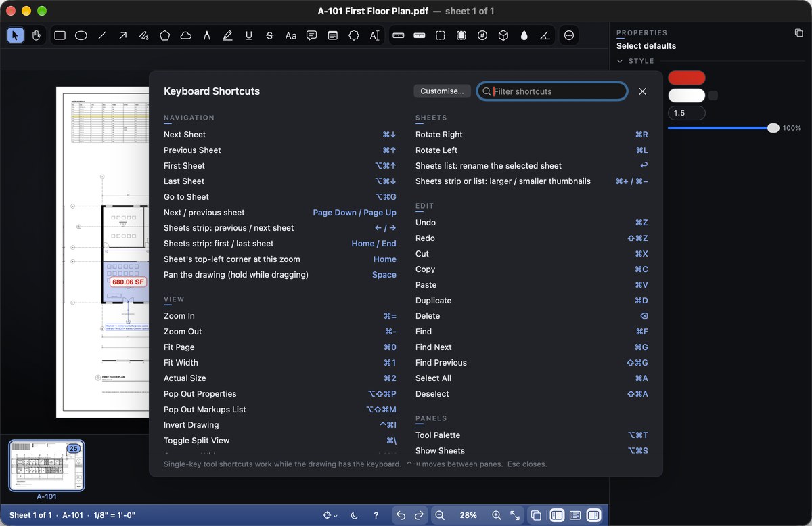This screenshot has width=812, height=526.
Task: Click the Next Sheet shortcut row
Action: coord(280,135)
